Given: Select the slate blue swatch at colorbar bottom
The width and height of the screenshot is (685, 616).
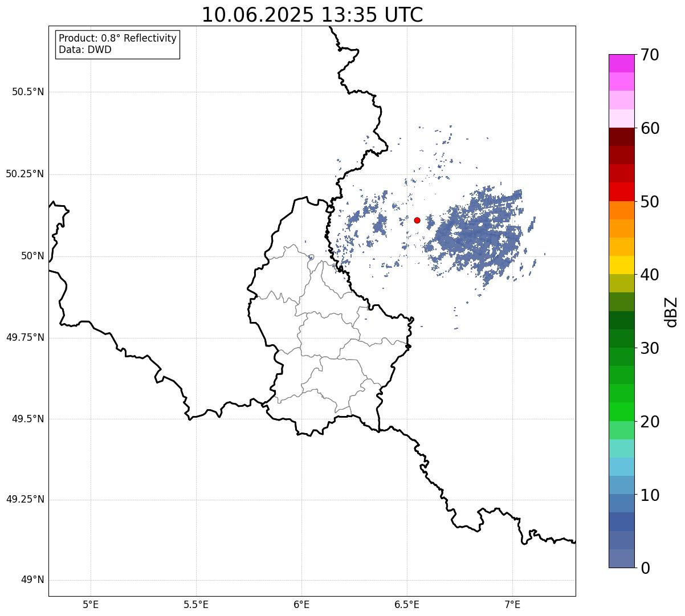Looking at the screenshot, I should (622, 558).
